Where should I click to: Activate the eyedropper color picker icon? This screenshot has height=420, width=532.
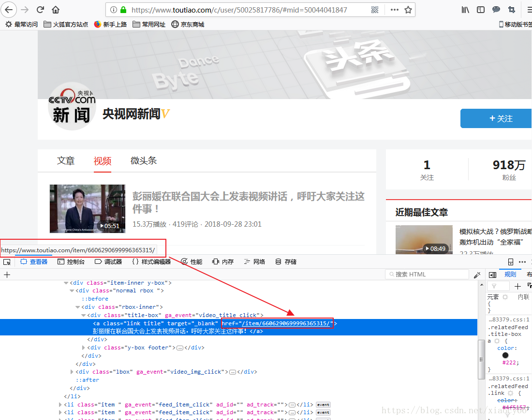477,275
